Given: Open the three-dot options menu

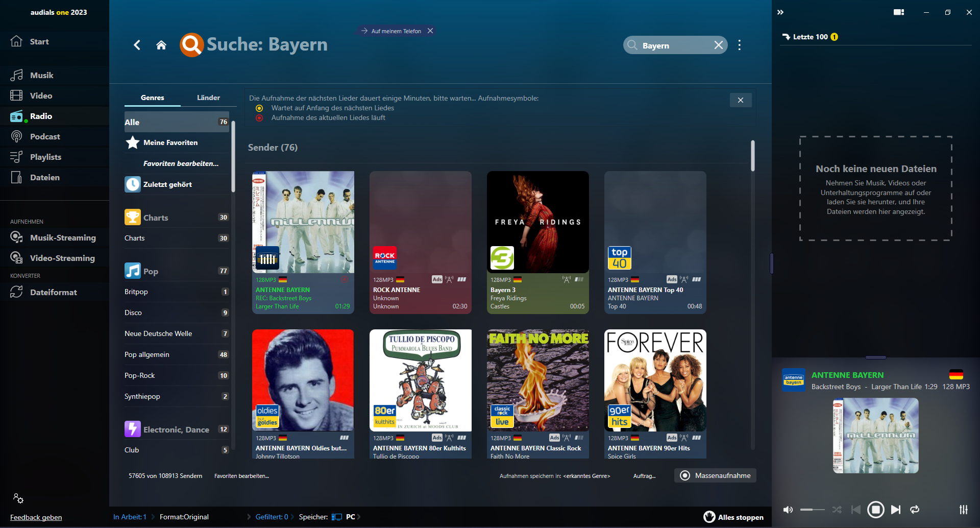Looking at the screenshot, I should 739,45.
